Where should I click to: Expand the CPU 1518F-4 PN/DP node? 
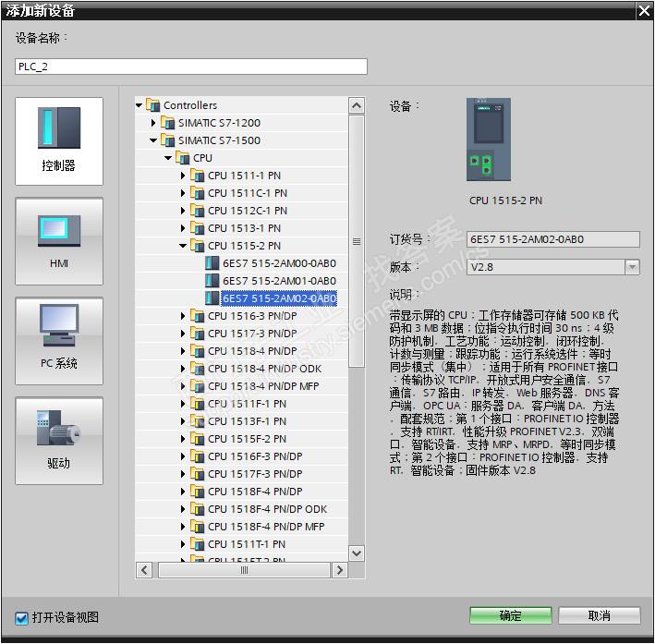pos(183,492)
